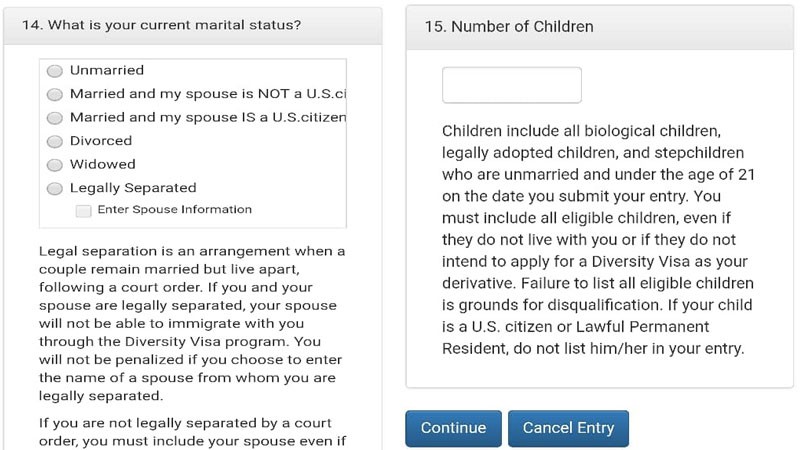
Task: Click the 'Unmarried' label text
Action: [107, 70]
